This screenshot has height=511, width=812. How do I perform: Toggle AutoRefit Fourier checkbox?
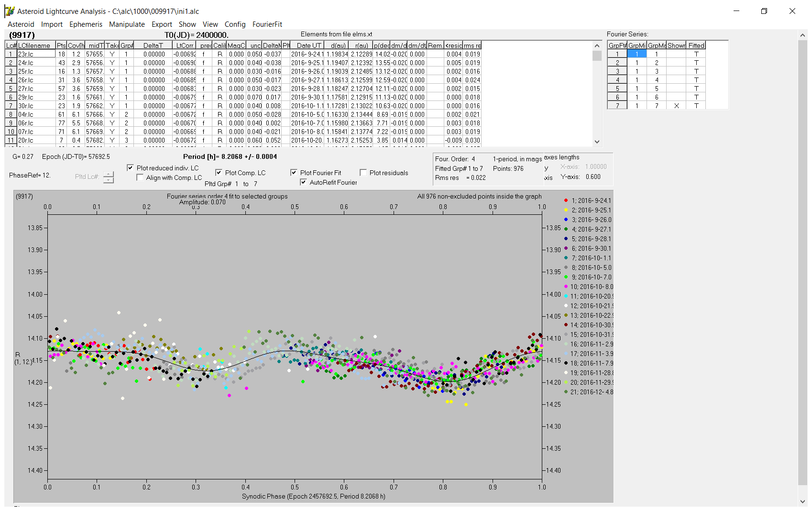point(303,182)
